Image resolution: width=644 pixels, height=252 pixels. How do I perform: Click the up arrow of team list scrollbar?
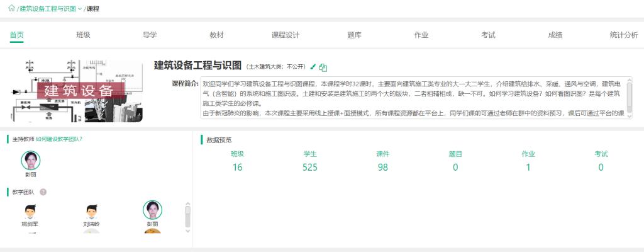pos(187,203)
